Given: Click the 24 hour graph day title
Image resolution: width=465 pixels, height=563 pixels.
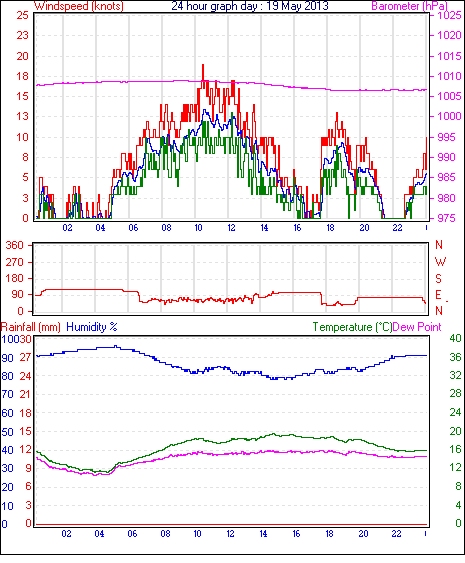Looking at the screenshot, I should [x=250, y=6].
